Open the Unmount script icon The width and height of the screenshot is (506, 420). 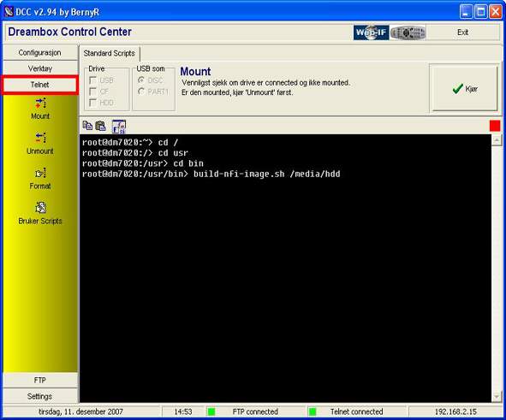coord(40,138)
